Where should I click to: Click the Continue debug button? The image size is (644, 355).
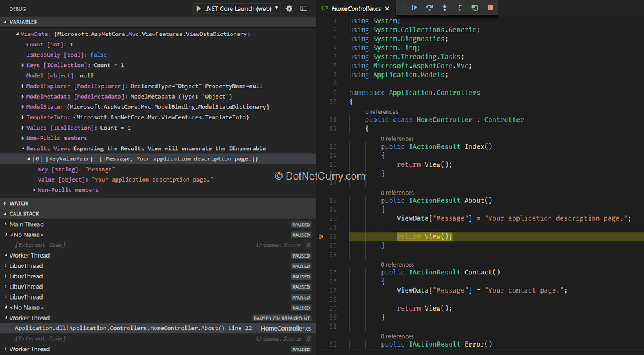coord(415,8)
